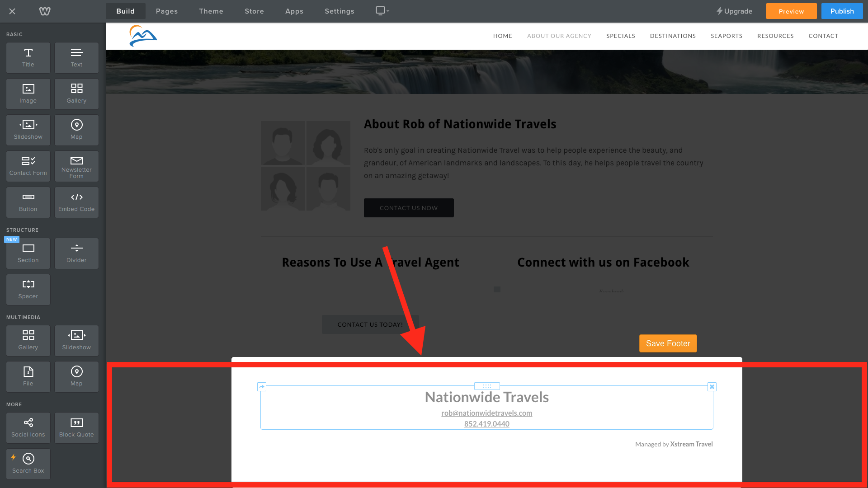Image resolution: width=868 pixels, height=488 pixels.
Task: Go to the Store tab
Action: point(255,11)
